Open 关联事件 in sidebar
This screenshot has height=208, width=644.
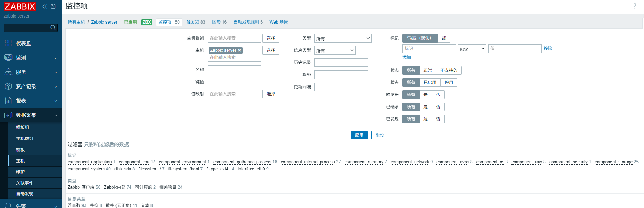[35, 183]
